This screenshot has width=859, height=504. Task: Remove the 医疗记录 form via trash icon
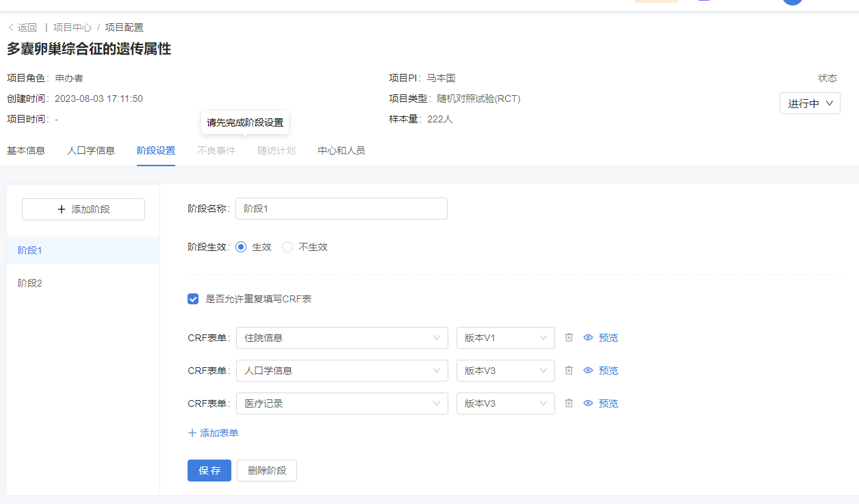tap(569, 403)
